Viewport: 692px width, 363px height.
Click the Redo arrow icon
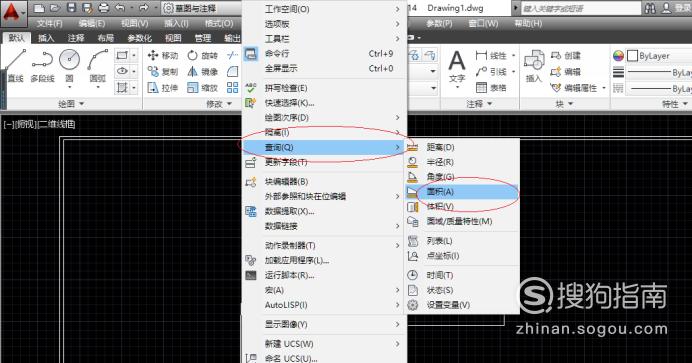coord(143,8)
